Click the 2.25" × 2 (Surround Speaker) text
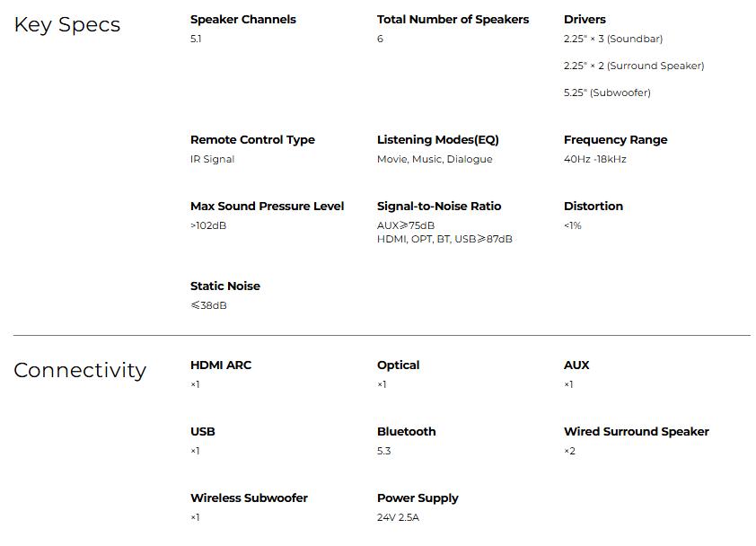Image resolution: width=756 pixels, height=546 pixels. click(634, 66)
